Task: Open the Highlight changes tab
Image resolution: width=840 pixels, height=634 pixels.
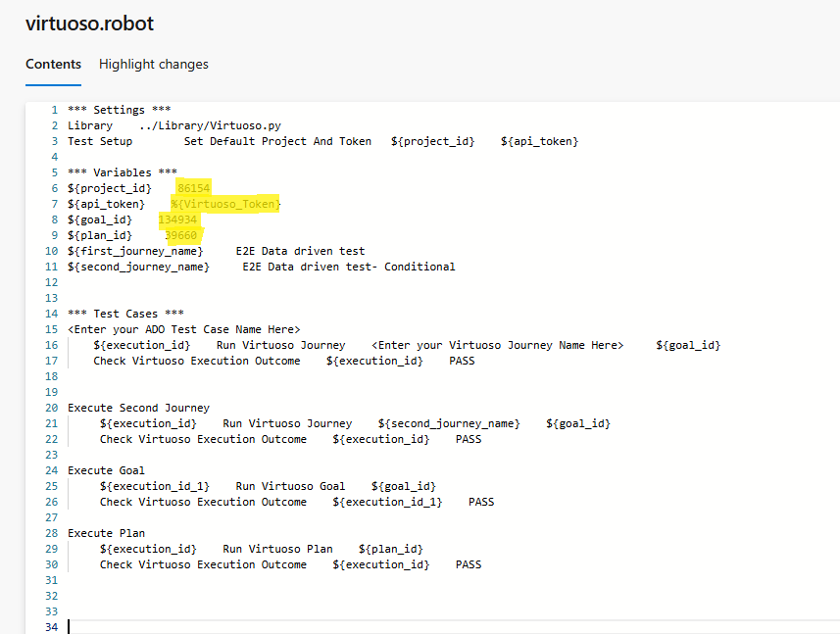Action: click(153, 64)
